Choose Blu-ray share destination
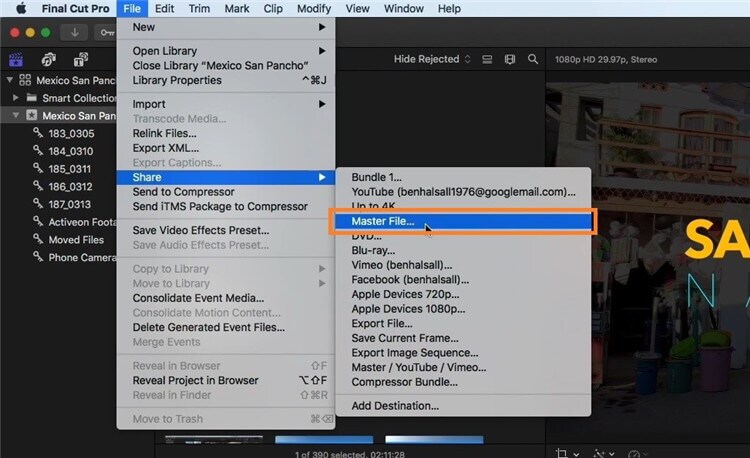 pos(463,251)
